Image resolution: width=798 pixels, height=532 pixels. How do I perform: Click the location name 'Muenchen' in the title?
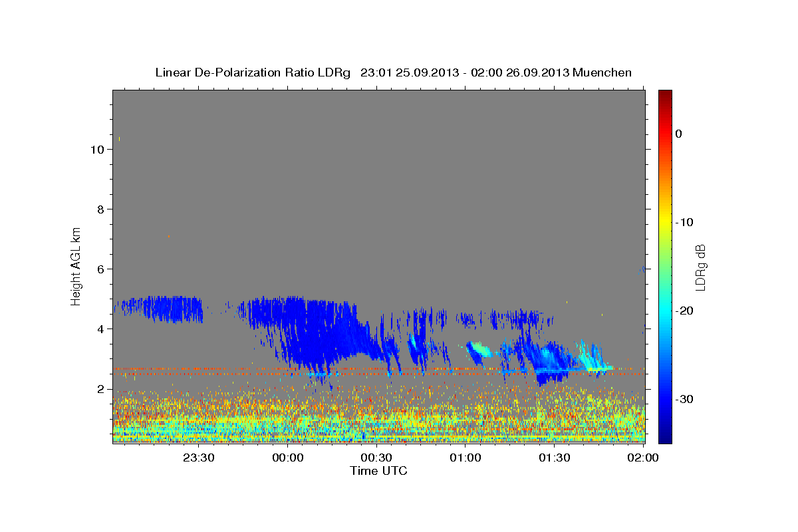602,72
